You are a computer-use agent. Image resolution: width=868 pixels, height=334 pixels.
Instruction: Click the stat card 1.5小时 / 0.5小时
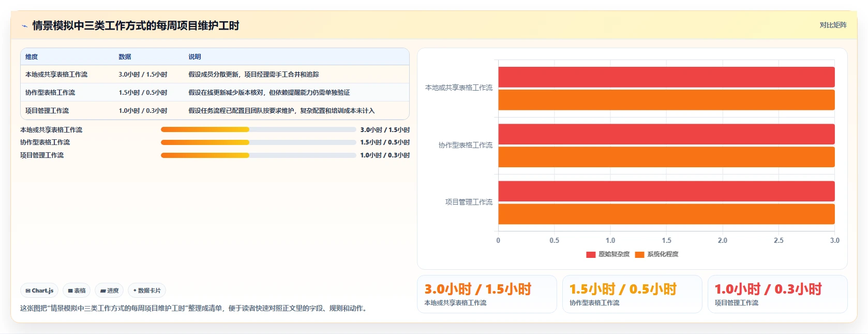tap(632, 294)
